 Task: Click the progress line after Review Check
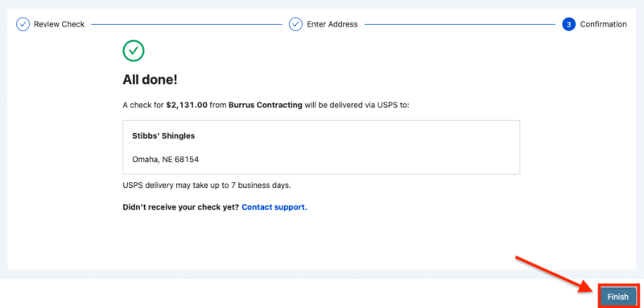pos(187,25)
